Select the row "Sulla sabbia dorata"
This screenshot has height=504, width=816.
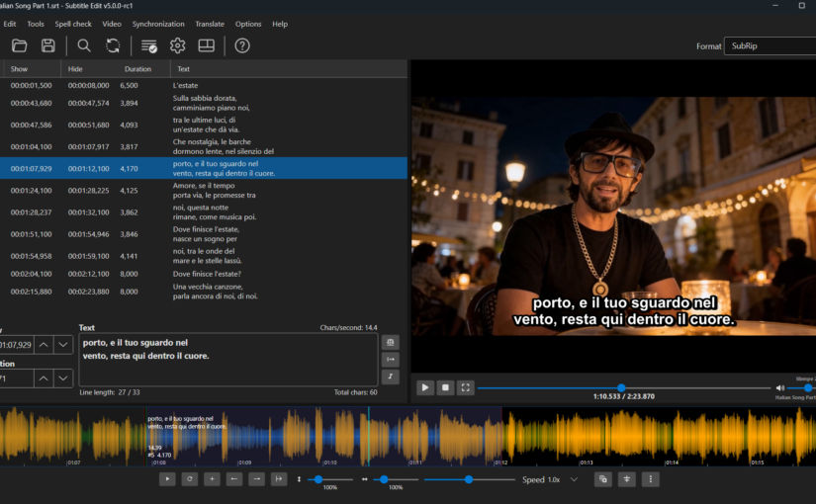tap(204, 103)
